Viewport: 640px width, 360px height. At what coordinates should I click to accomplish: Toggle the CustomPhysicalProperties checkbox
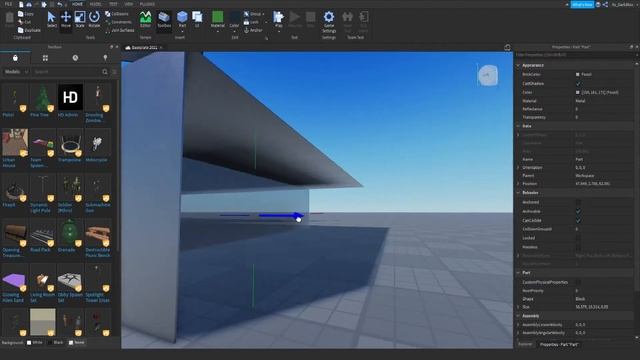578,282
